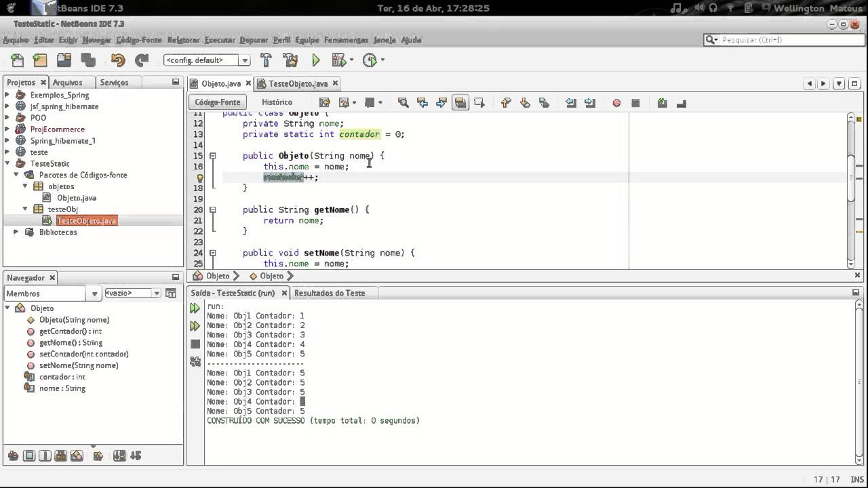This screenshot has width=868, height=488.
Task: Click the New Project toolbar icon
Action: tap(40, 60)
